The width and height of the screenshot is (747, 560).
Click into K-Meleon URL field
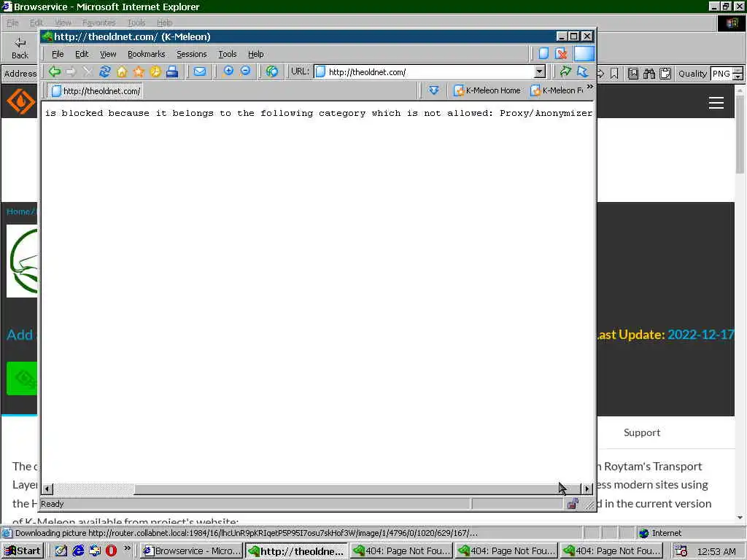click(x=429, y=72)
